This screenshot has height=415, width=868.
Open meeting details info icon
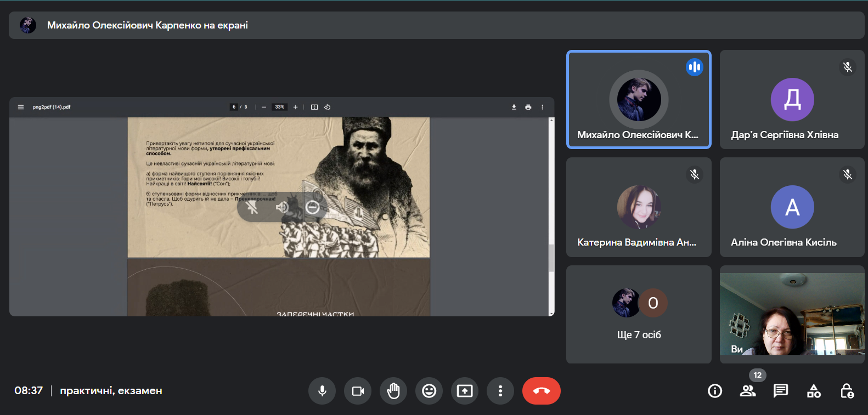tap(715, 391)
